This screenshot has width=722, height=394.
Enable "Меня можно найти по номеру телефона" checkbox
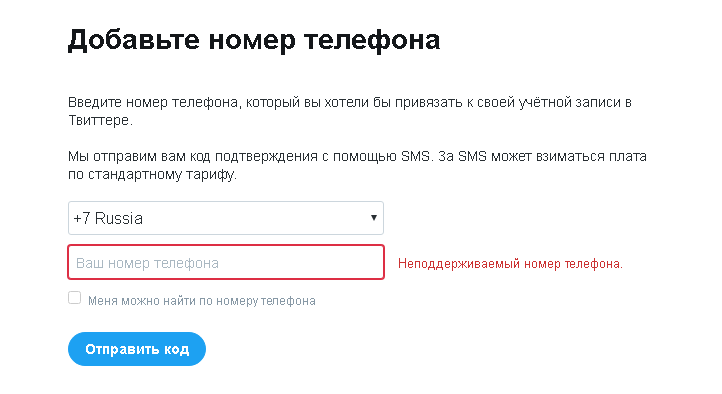pos(75,298)
